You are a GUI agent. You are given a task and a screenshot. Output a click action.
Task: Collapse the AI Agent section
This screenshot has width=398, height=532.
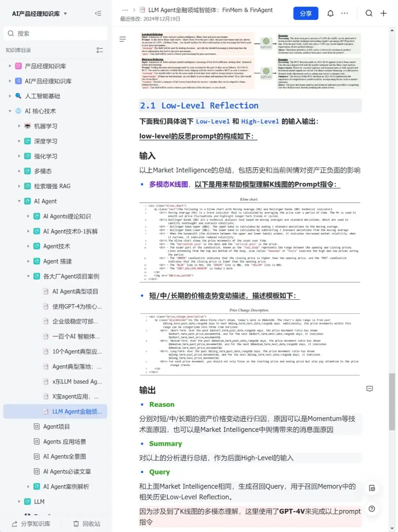click(x=19, y=201)
